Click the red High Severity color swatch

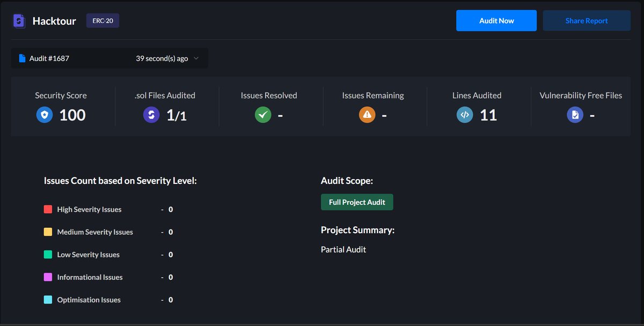[48, 209]
